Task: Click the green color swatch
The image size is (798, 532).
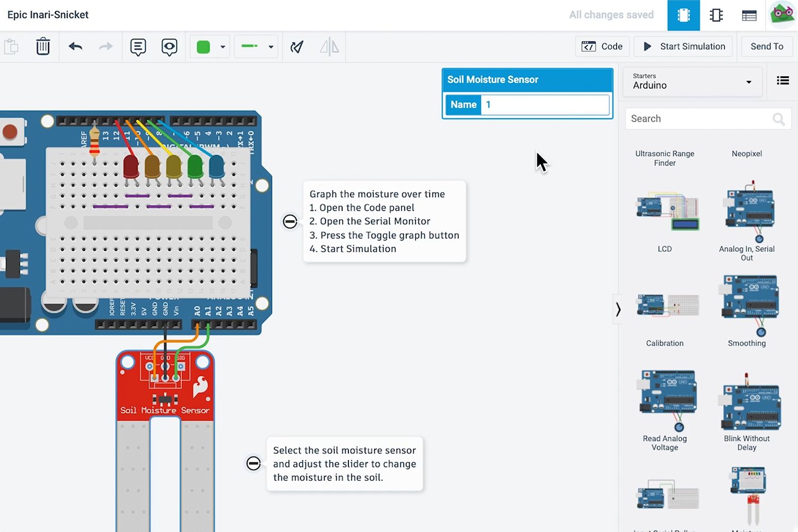Action: [x=203, y=46]
